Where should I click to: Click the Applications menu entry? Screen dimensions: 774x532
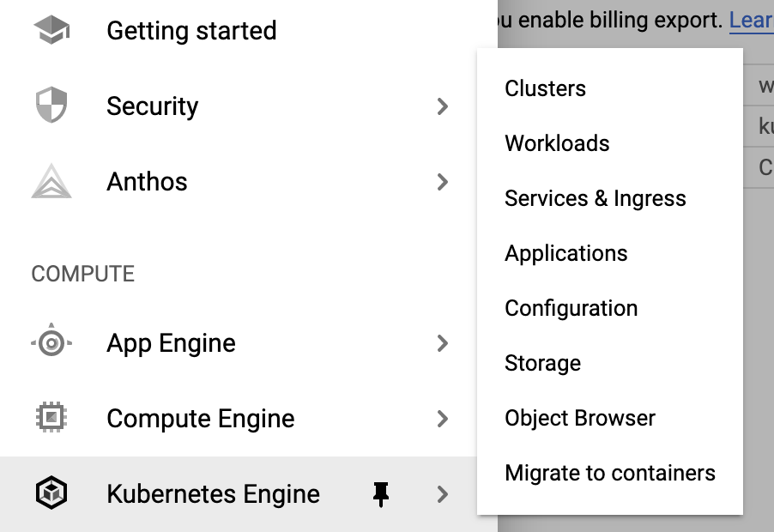click(565, 253)
